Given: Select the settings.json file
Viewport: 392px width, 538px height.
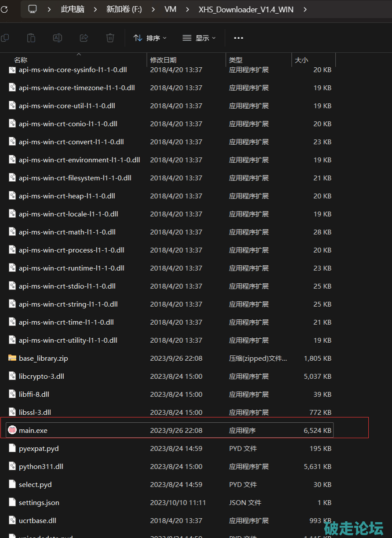Looking at the screenshot, I should tap(39, 502).
